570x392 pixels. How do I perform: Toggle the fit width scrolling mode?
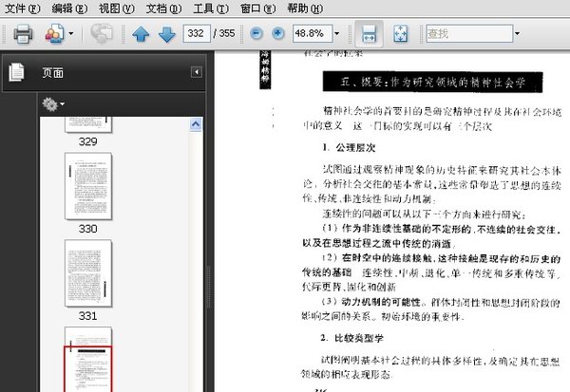(370, 34)
